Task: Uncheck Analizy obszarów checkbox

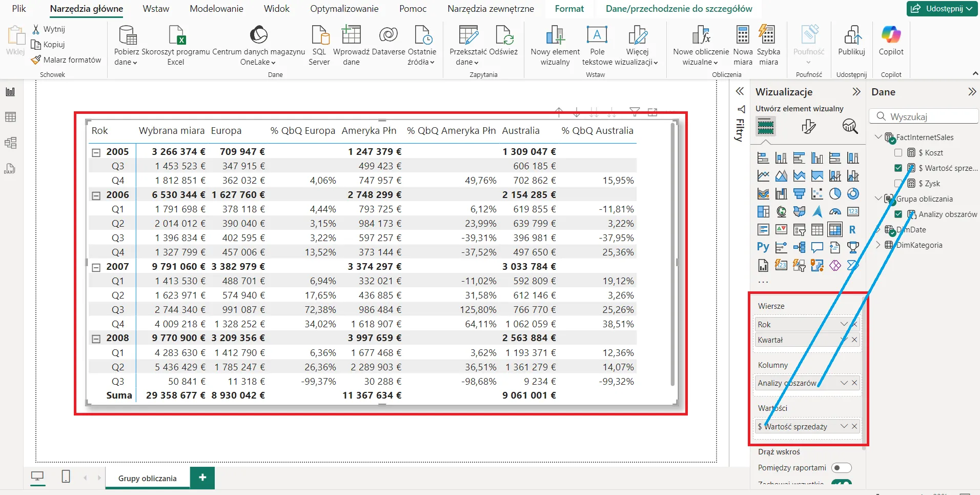Action: click(x=898, y=214)
